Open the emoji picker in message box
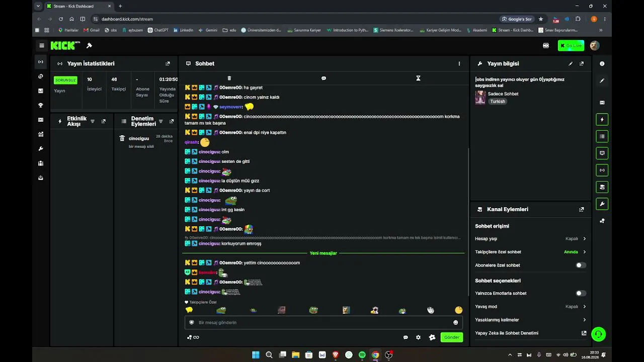Viewport: 644px width, 362px height. click(x=456, y=322)
